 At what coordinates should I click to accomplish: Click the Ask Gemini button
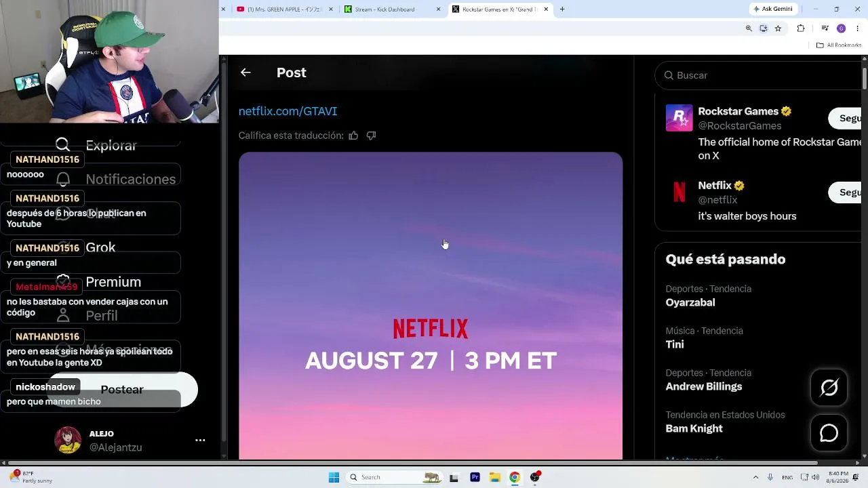[773, 9]
